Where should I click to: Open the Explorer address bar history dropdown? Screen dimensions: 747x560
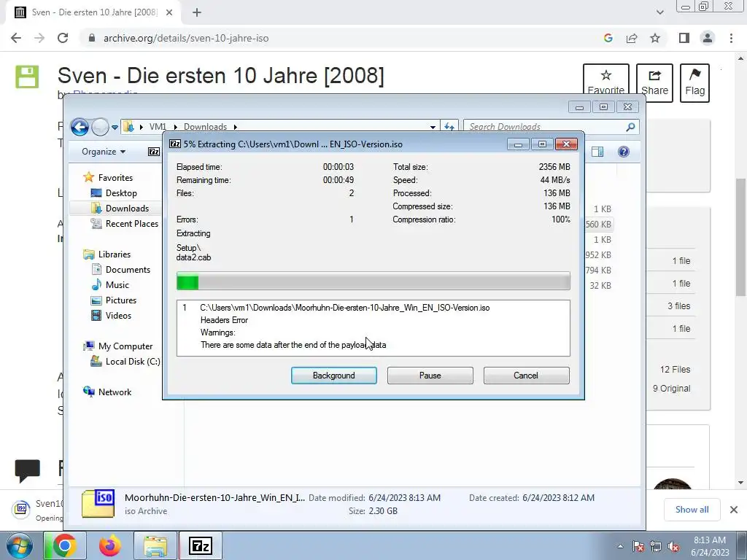coord(433,127)
